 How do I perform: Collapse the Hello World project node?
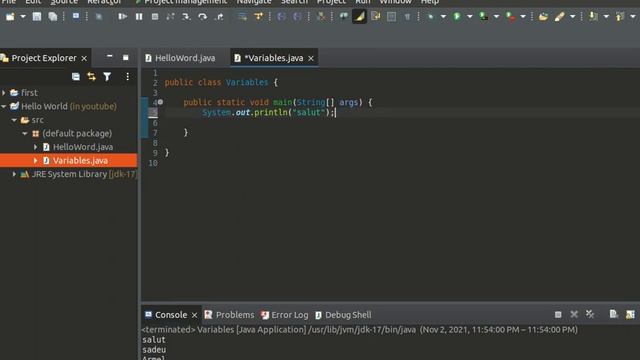coord(4,106)
